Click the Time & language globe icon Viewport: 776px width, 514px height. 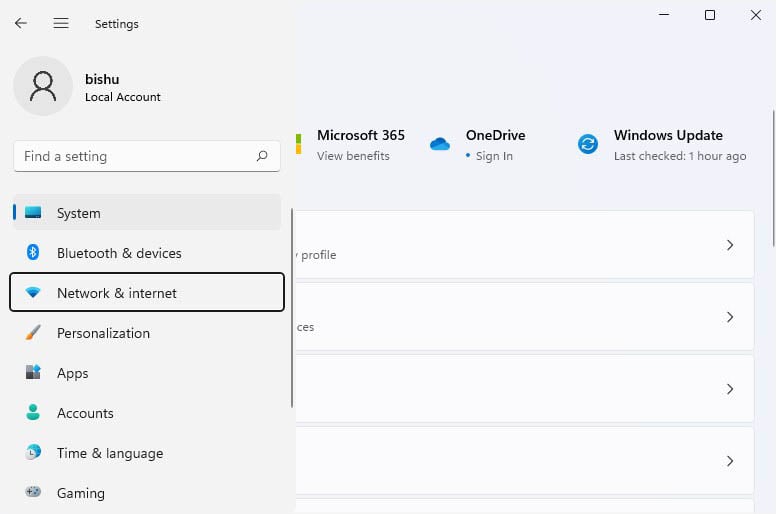point(33,452)
